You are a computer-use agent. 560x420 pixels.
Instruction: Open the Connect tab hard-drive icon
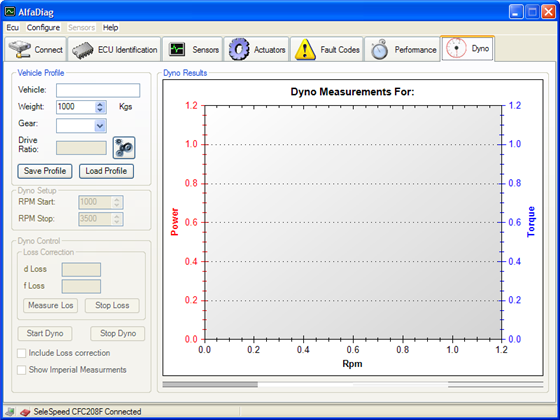click(x=20, y=49)
